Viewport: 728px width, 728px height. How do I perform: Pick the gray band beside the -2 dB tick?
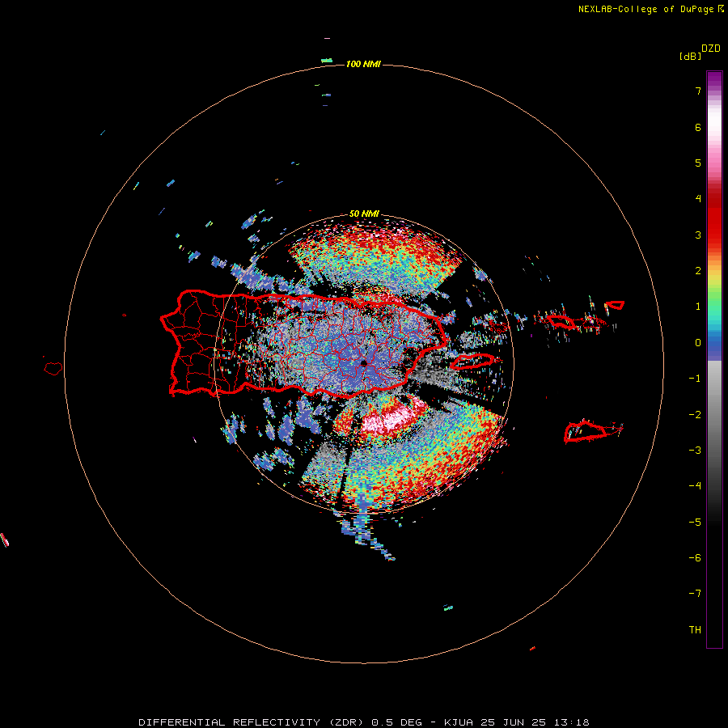tap(714, 415)
